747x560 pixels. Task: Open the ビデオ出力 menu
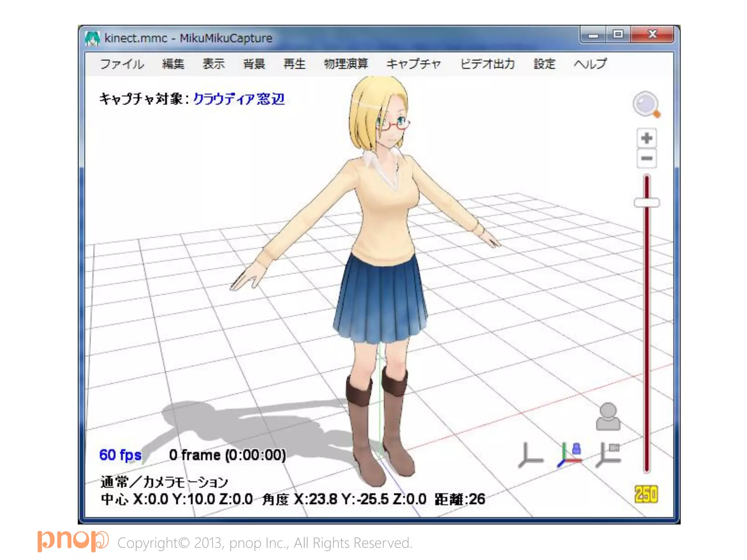pos(487,64)
